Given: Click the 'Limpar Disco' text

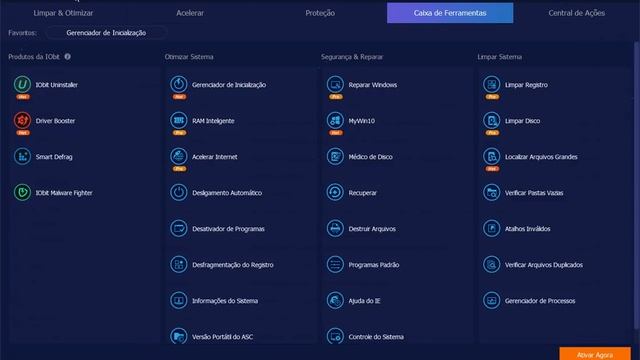Looking at the screenshot, I should tap(522, 121).
